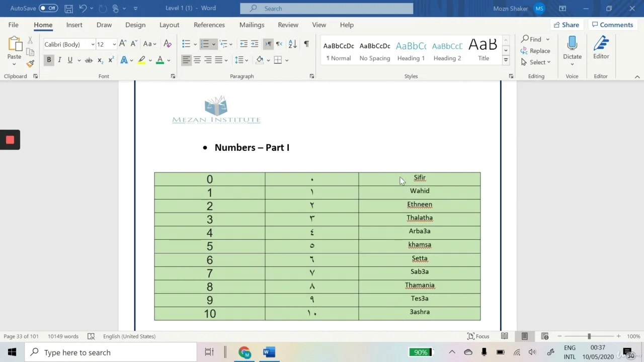Click the Windows taskbar search box
The width and height of the screenshot is (644, 362).
(x=111, y=352)
